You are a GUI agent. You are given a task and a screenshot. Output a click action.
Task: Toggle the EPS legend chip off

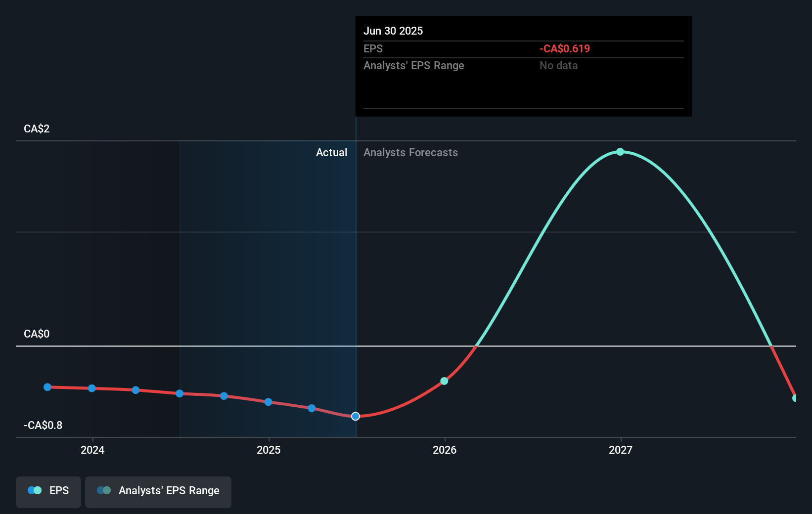click(48, 491)
